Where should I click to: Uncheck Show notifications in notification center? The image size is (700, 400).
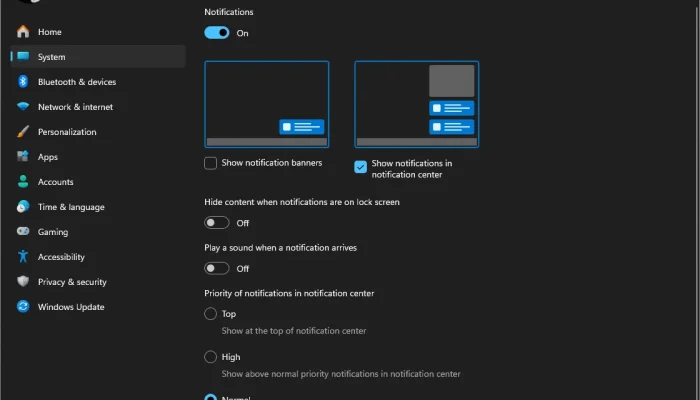pyautogui.click(x=360, y=167)
